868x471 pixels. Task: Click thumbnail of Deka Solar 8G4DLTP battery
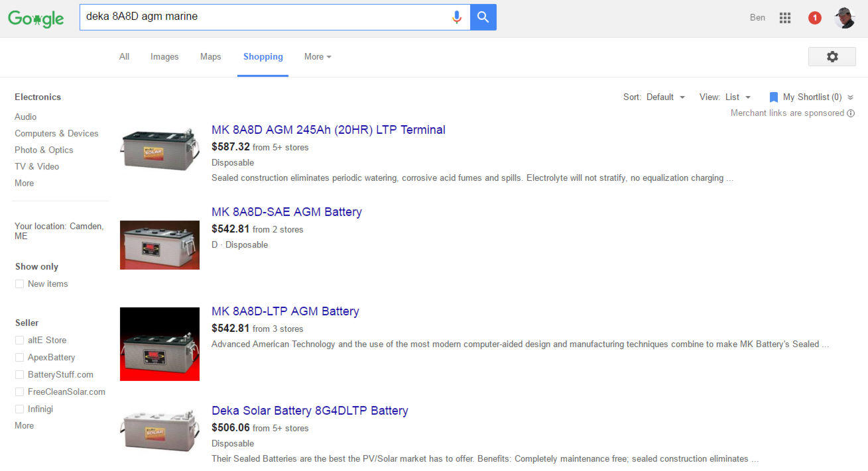point(160,431)
